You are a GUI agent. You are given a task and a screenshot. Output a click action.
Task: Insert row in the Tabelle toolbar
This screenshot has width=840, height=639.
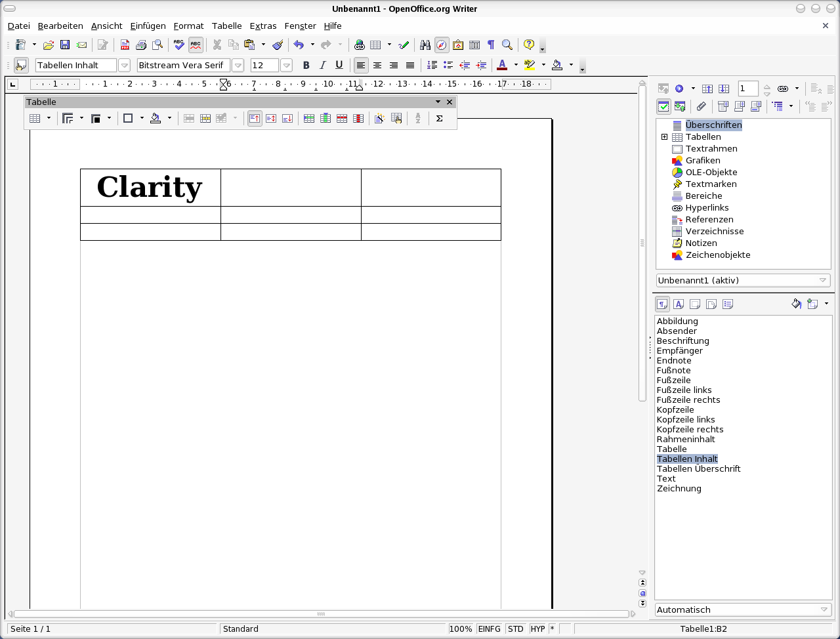[x=309, y=119]
